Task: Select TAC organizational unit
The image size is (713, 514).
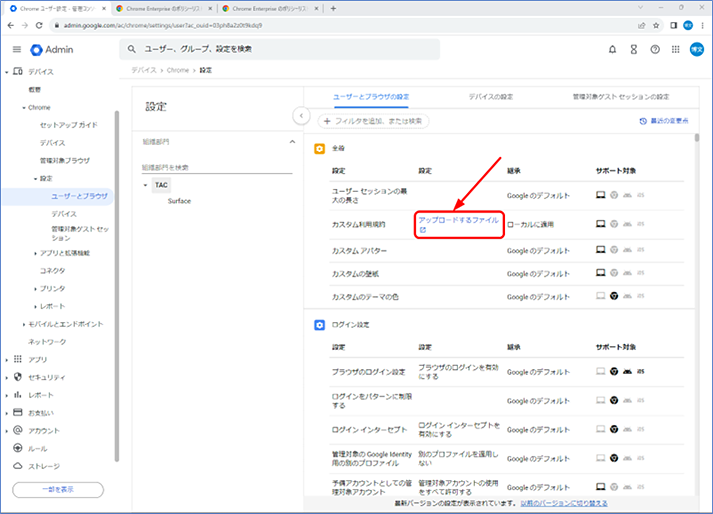Action: 161,185
